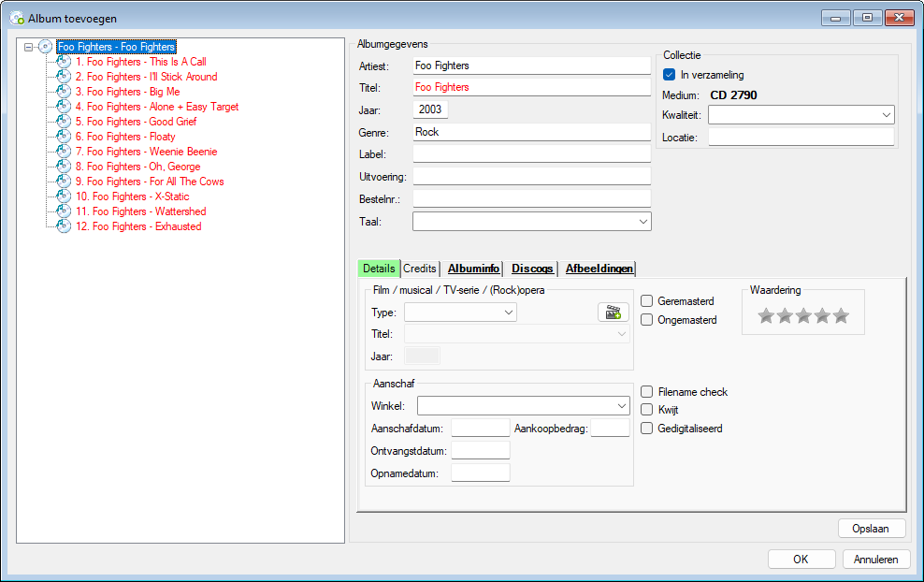Viewport: 924px width, 582px height.
Task: Tick the Kwijt checkbox
Action: click(x=646, y=409)
